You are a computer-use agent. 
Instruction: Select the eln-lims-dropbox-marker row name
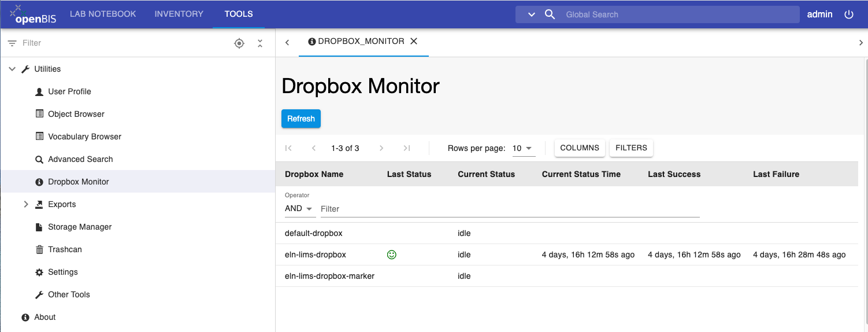click(329, 276)
